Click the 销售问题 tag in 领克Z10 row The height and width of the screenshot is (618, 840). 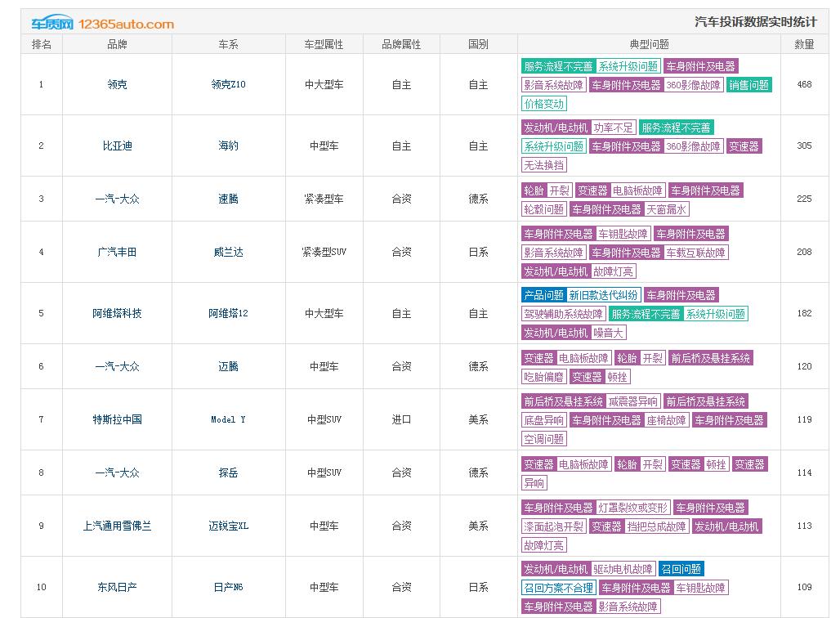point(749,85)
